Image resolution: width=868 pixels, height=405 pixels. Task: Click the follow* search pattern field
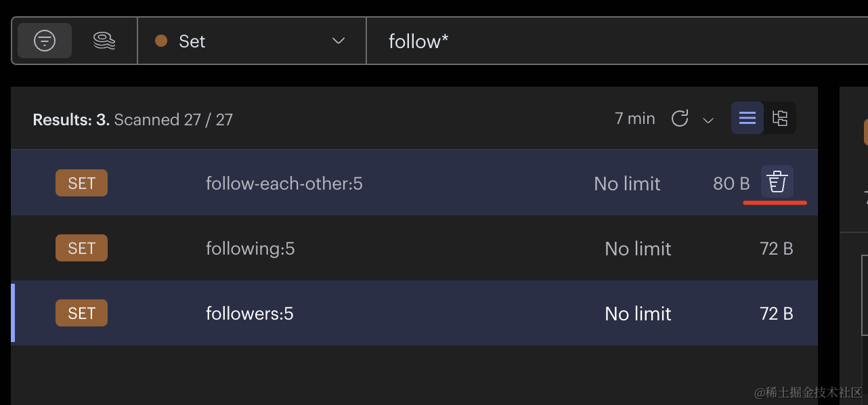click(616, 41)
